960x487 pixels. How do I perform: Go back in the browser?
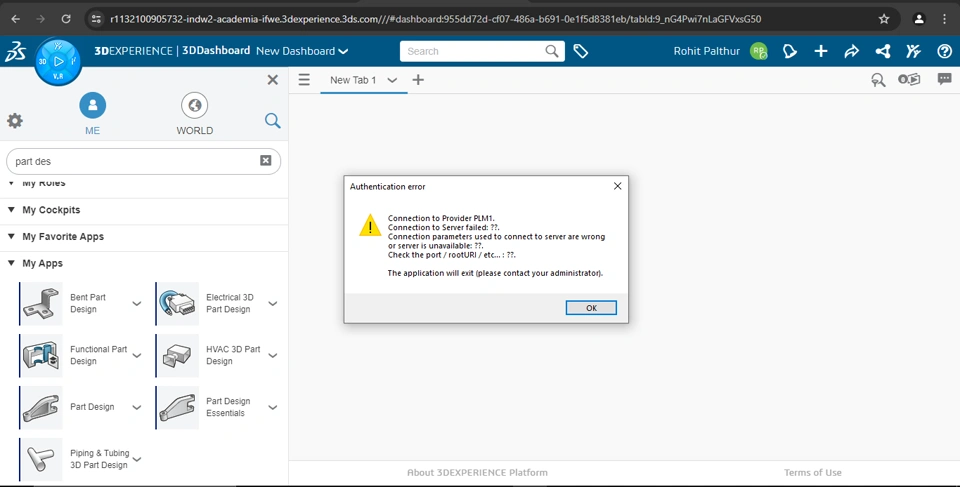coord(16,19)
